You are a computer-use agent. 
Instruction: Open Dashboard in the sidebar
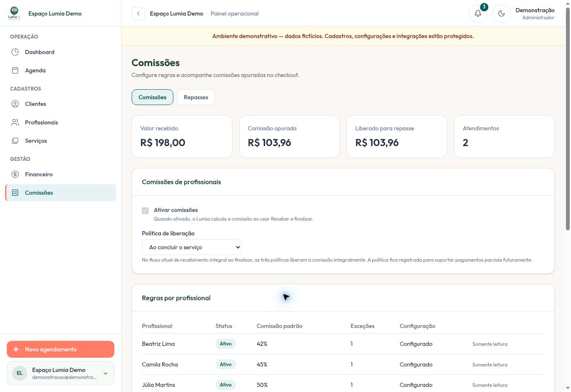61,52
